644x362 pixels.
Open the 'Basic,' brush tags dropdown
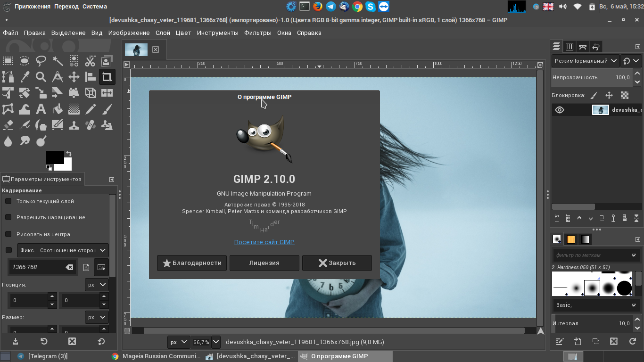[x=596, y=305]
